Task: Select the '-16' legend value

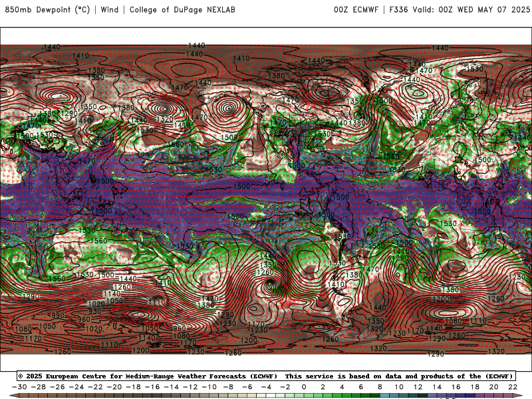Action: tap(152, 387)
